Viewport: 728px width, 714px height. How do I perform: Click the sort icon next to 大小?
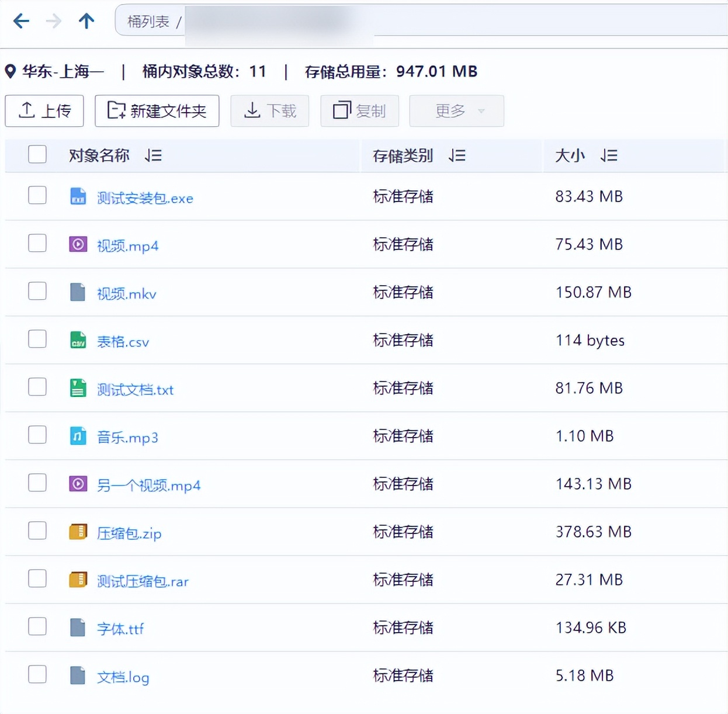(x=609, y=155)
